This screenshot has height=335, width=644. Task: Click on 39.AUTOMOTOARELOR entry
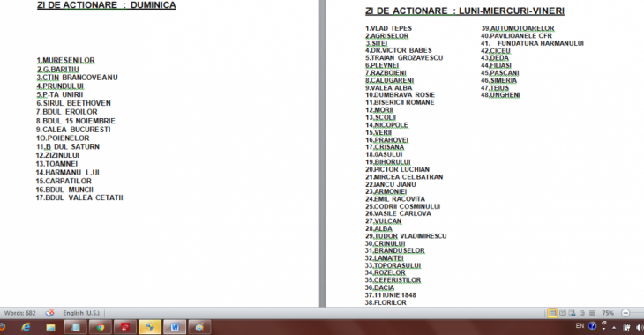(x=518, y=28)
